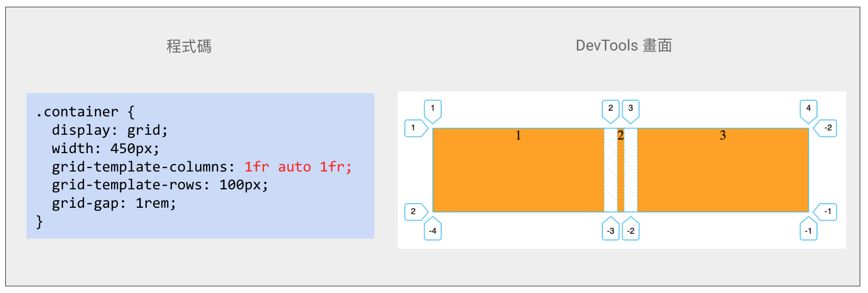The width and height of the screenshot is (868, 293).
Task: Select the -2 column badge below the grid
Action: coord(631,231)
